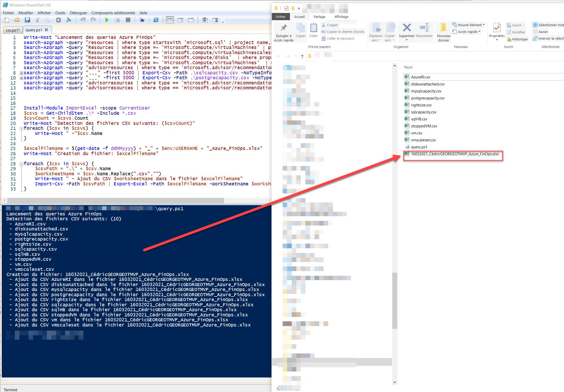564x392 pixels.
Task: Open the Aide menu
Action: pos(143,13)
